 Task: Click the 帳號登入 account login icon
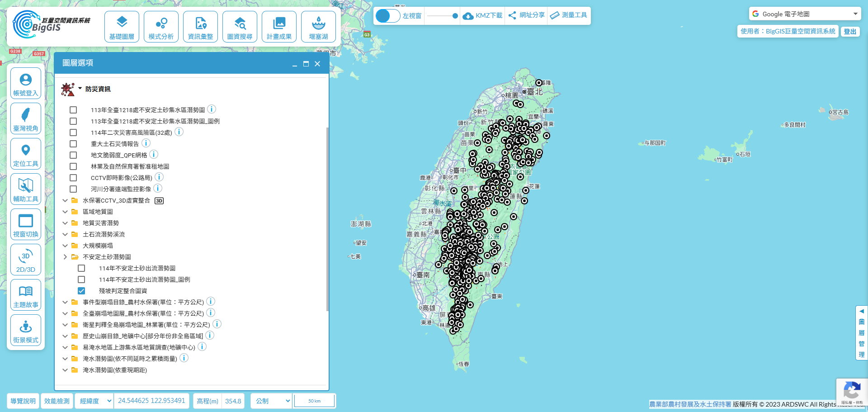26,83
